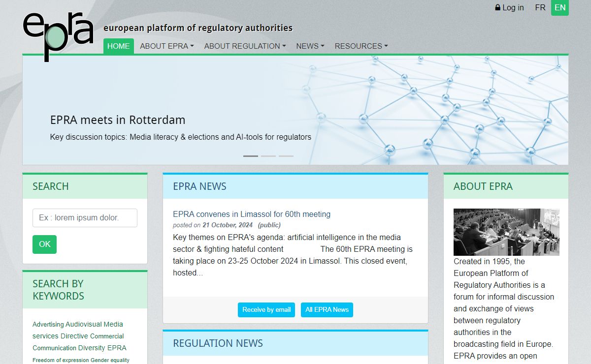Expand the ABOUT REGULATION dropdown menu
591x364 pixels.
pyautogui.click(x=245, y=46)
